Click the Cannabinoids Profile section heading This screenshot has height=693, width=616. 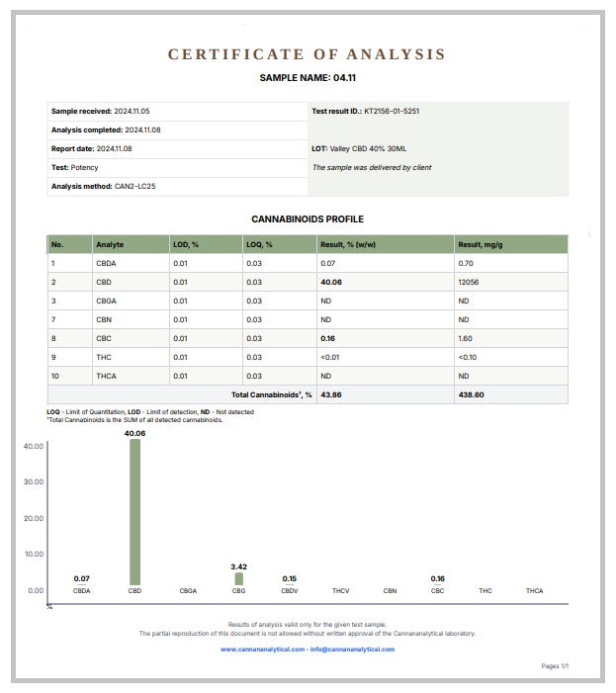(x=307, y=218)
